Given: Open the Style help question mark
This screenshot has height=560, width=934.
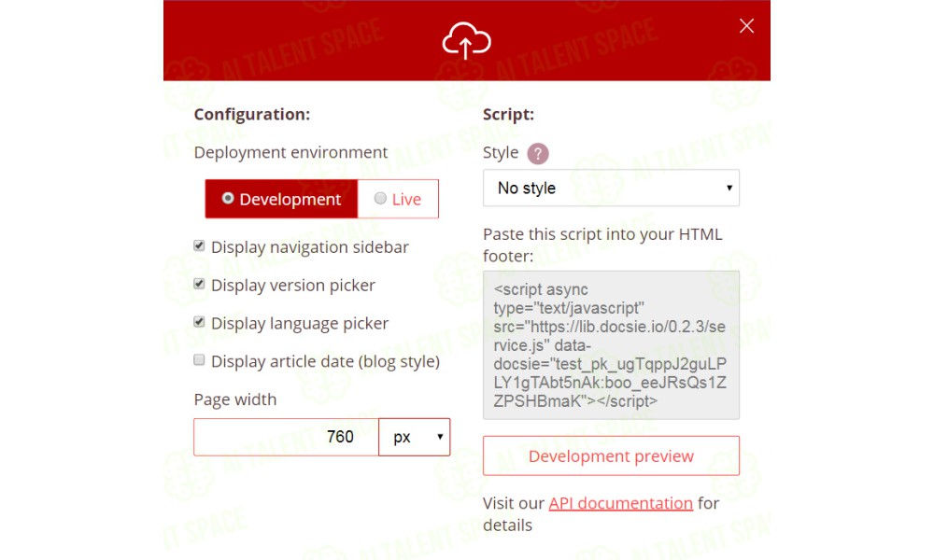Looking at the screenshot, I should tap(537, 154).
